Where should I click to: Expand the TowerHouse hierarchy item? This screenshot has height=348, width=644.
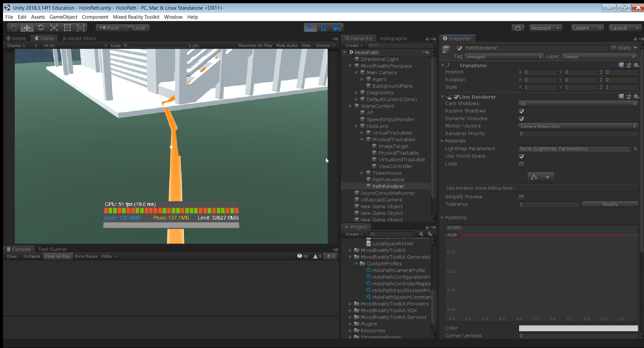click(362, 173)
